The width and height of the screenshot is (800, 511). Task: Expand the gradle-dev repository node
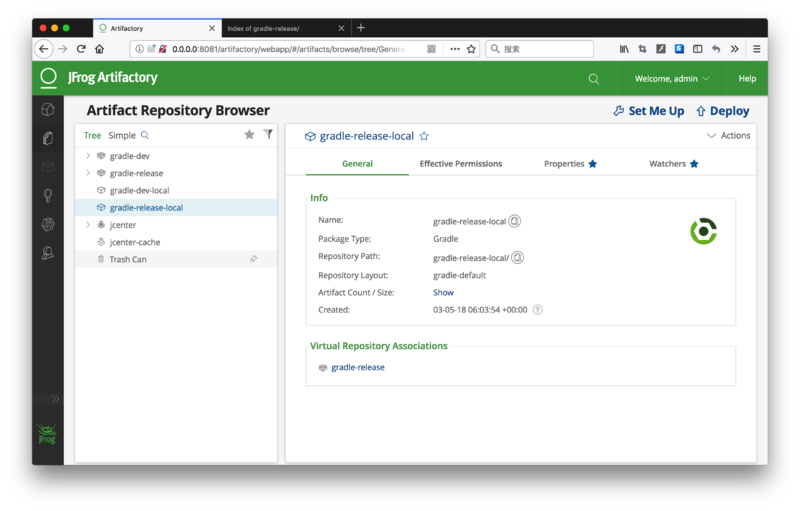tap(88, 156)
